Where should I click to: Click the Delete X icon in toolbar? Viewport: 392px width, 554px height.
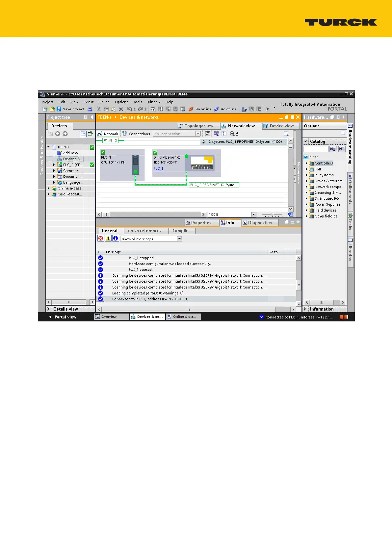(121, 109)
